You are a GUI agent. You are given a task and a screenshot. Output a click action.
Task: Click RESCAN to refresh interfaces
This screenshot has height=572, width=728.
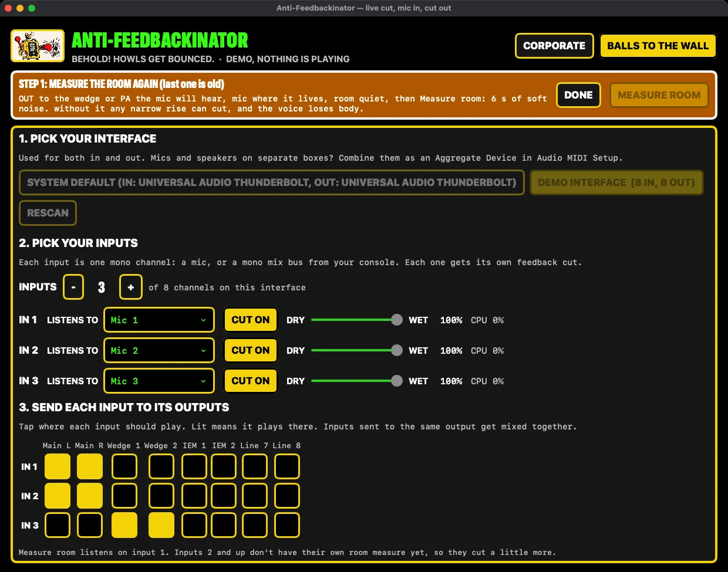(48, 213)
